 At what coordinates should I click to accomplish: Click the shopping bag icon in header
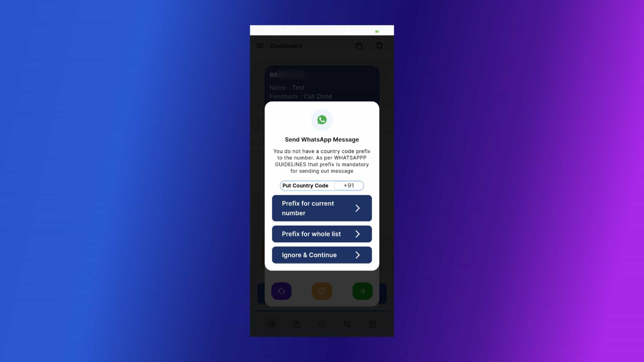[x=359, y=46]
